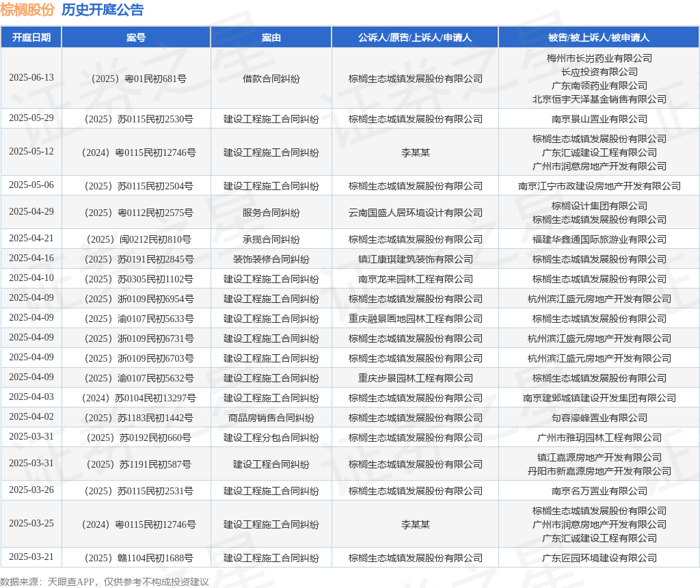Click defendant 长应投资有限公司
The width and height of the screenshot is (700, 588).
pyautogui.click(x=599, y=72)
